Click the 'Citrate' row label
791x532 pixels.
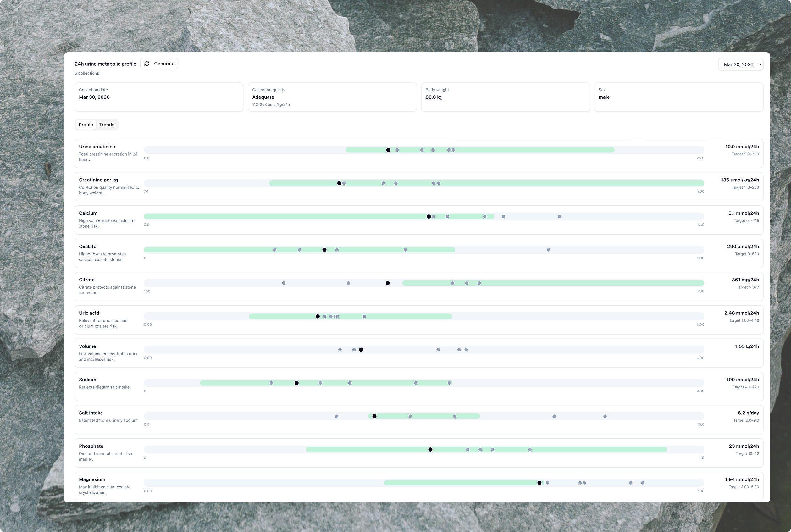(87, 280)
